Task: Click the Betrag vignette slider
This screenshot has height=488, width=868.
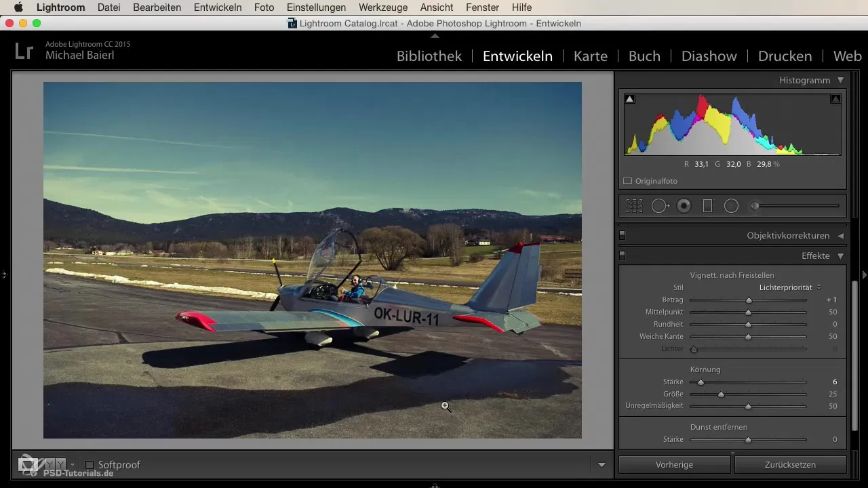Action: (x=749, y=300)
